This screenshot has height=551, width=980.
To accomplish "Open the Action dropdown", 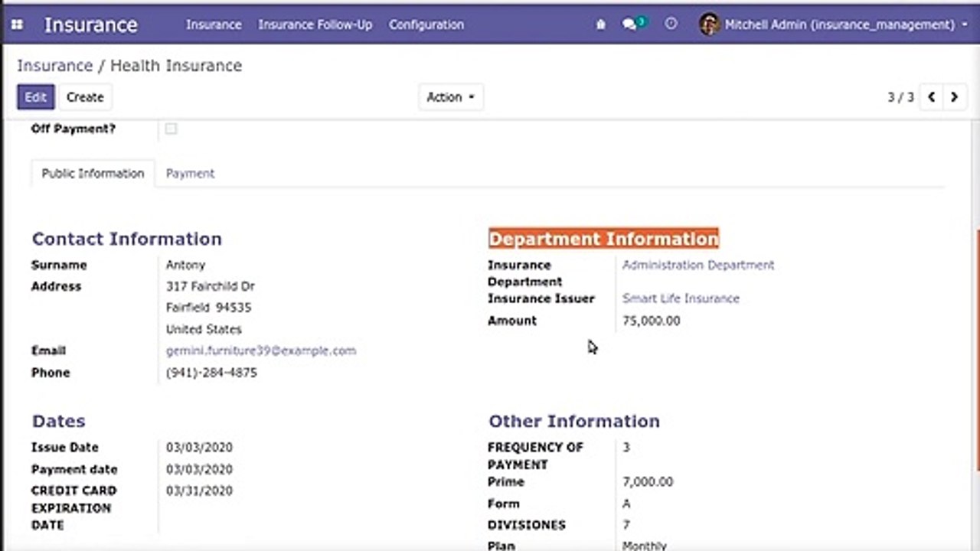I will (450, 97).
